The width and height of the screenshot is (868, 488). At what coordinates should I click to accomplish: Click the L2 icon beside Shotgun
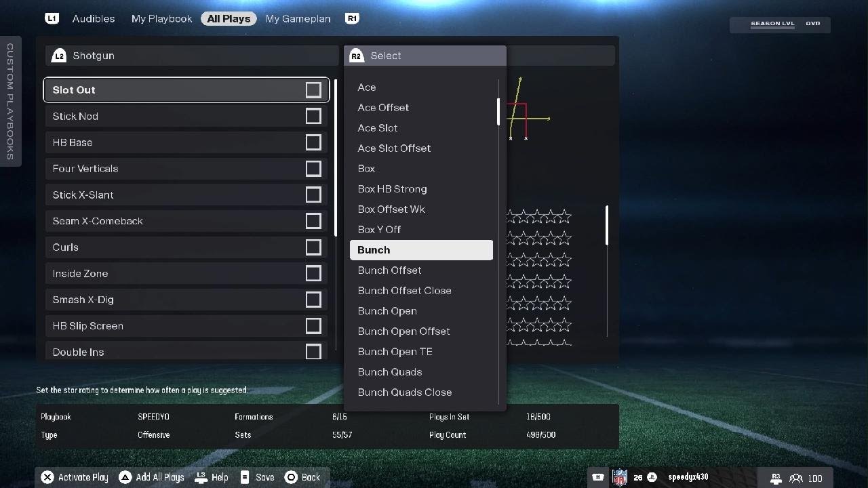(x=59, y=56)
